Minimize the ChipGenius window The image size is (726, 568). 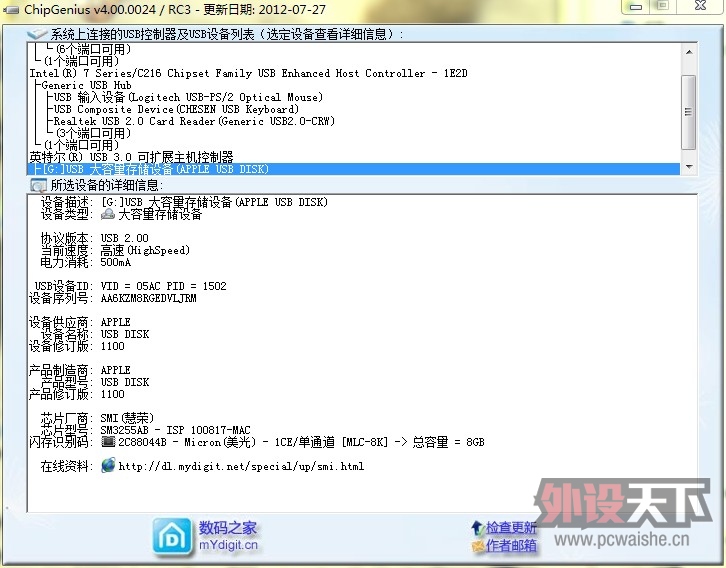coord(636,6)
